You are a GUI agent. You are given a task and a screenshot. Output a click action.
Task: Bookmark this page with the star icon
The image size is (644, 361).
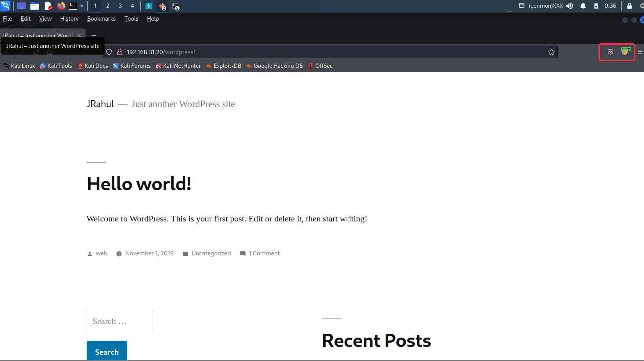click(551, 52)
